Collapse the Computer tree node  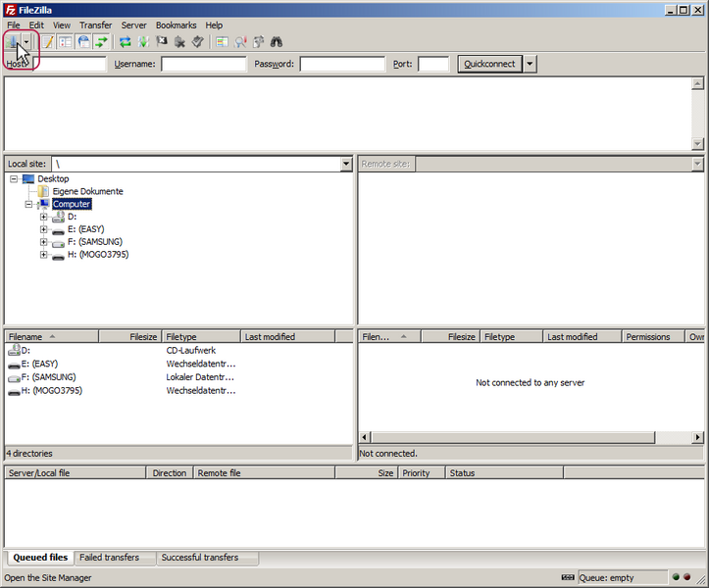pyautogui.click(x=29, y=204)
